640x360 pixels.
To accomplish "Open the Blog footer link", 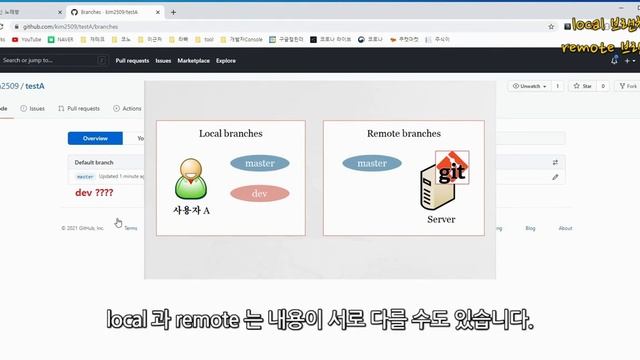I will coord(530,228).
